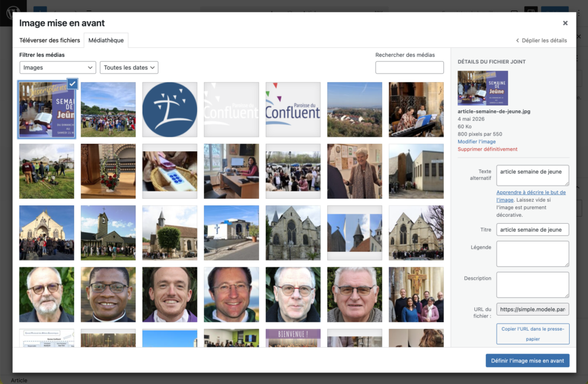588x384 pixels.
Task: Uncheck the selected Semaine de Jeûne image
Action: pos(72,84)
